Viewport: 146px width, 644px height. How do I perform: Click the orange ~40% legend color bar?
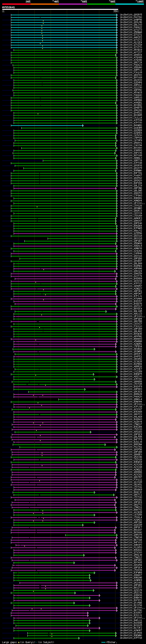pos(45,4)
